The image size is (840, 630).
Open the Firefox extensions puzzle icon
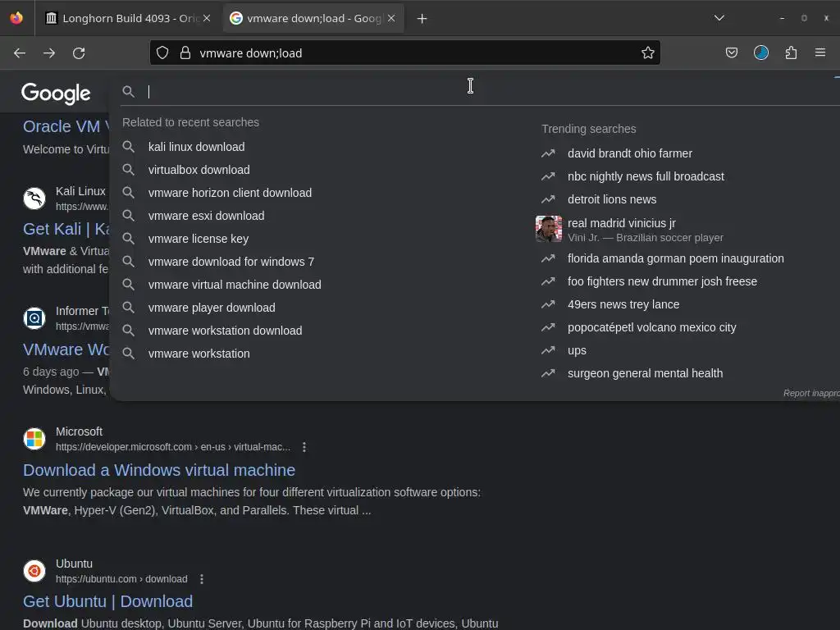pyautogui.click(x=791, y=52)
